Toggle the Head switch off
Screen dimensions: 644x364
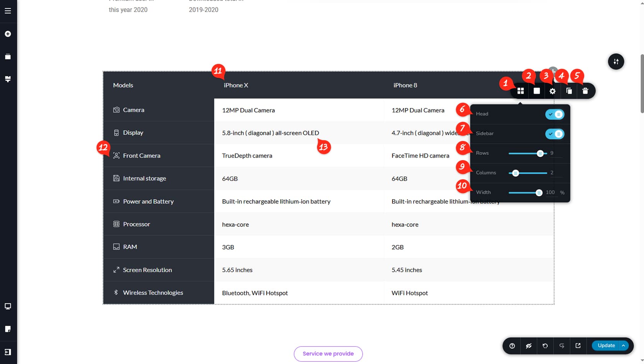(555, 114)
